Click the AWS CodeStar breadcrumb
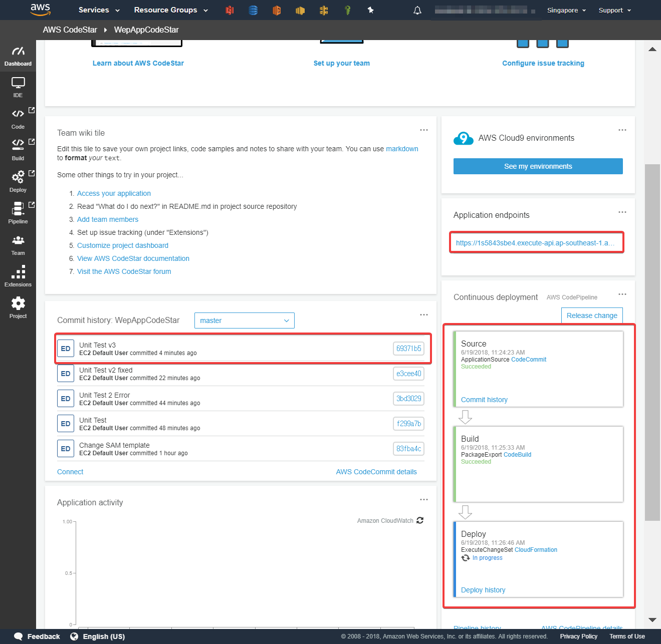This screenshot has width=661, height=644. tap(70, 30)
